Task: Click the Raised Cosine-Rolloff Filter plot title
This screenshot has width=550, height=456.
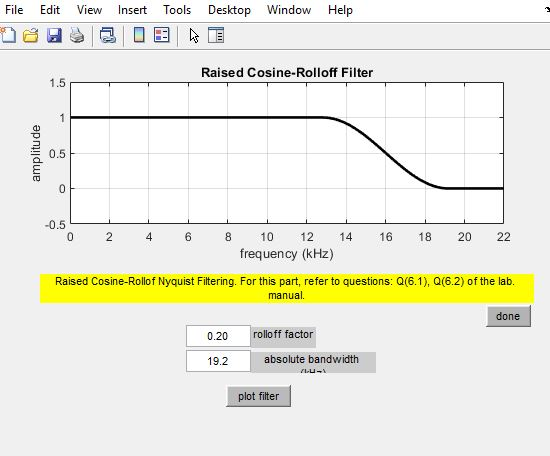Action: coord(287,73)
